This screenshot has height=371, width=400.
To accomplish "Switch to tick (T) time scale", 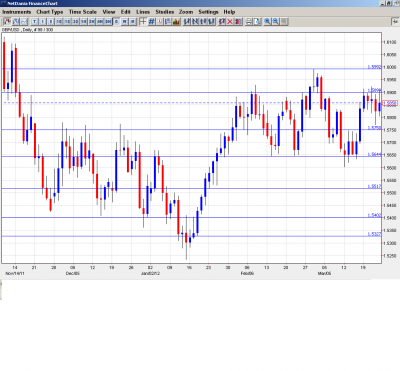I will coord(34,22).
